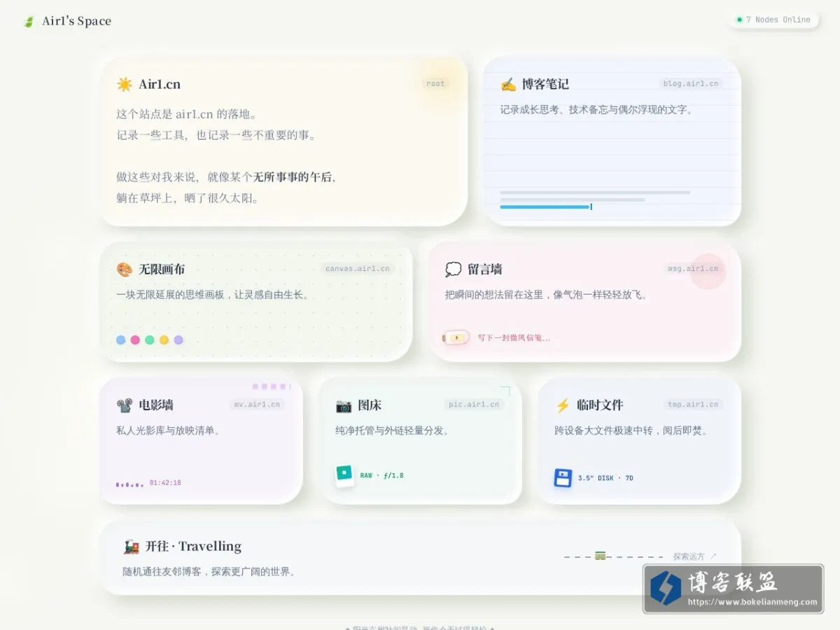Viewport: 840px width, 630px height.
Task: Click 记录成长思考 blog description text
Action: (596, 110)
